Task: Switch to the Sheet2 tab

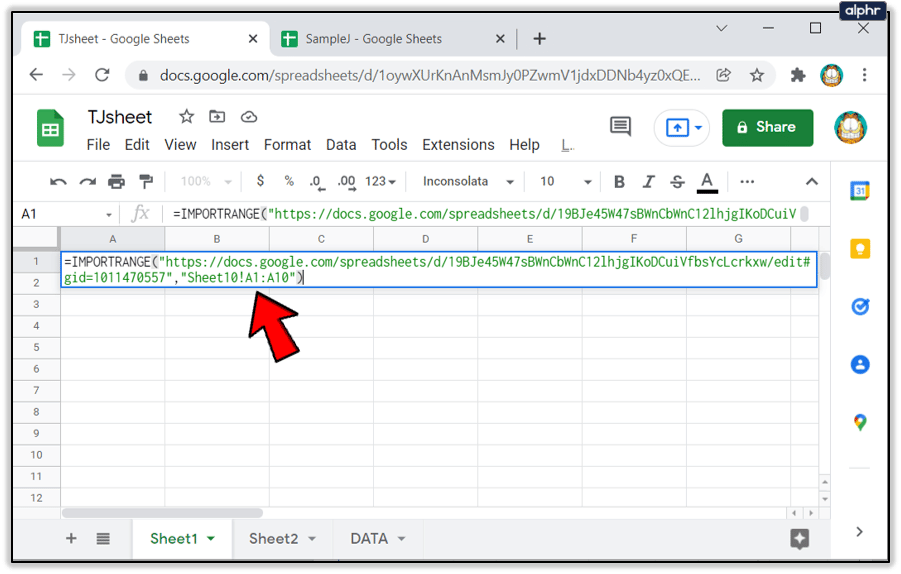Action: (274, 539)
